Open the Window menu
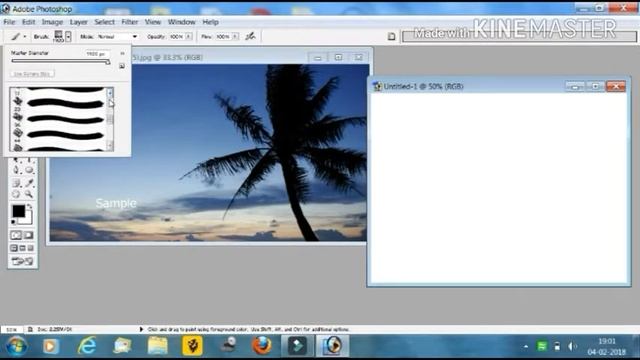Image resolution: width=640 pixels, height=360 pixels. 182,22
